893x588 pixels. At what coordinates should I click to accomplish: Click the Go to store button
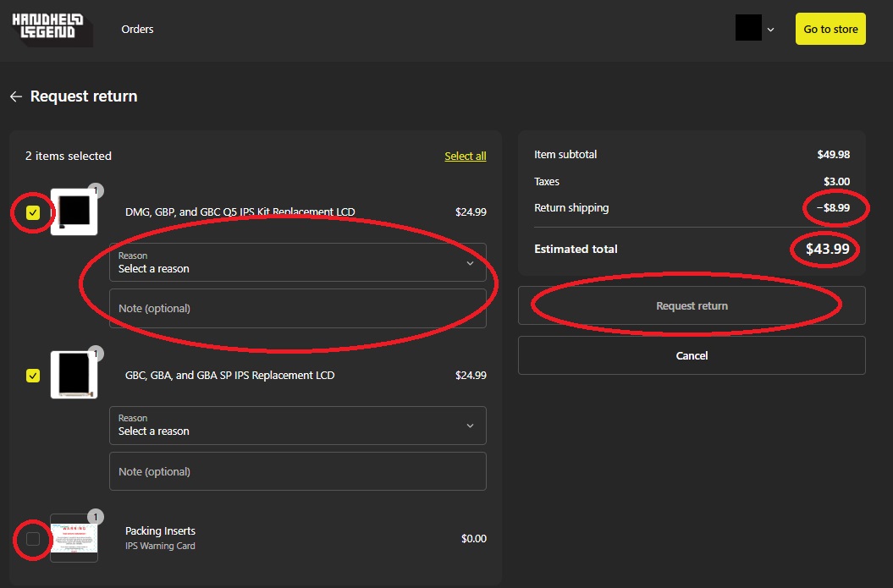[830, 29]
